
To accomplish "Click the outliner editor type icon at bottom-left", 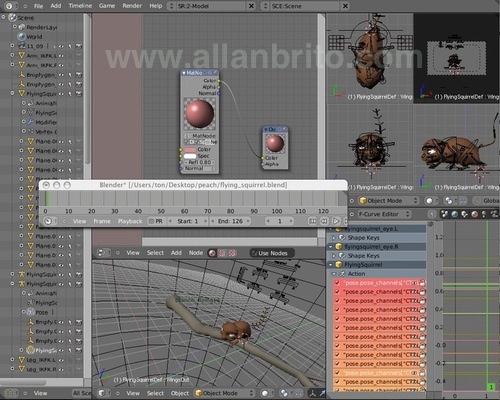I will [10, 393].
